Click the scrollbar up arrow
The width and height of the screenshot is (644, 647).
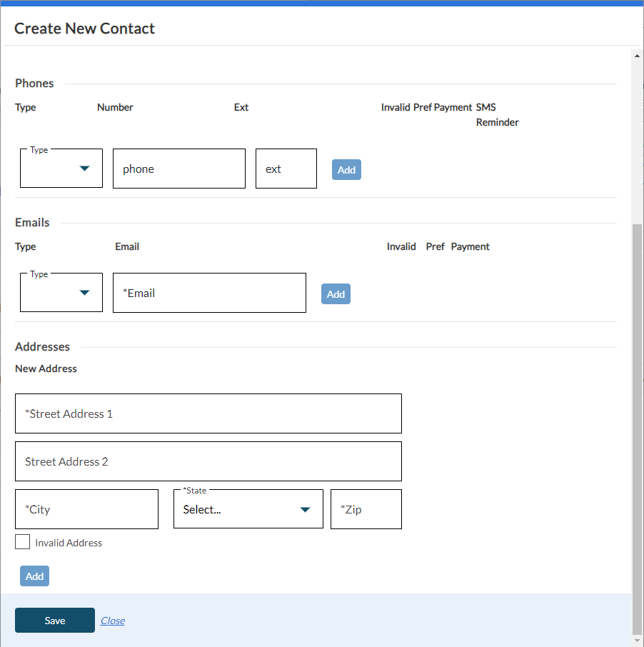(x=638, y=55)
